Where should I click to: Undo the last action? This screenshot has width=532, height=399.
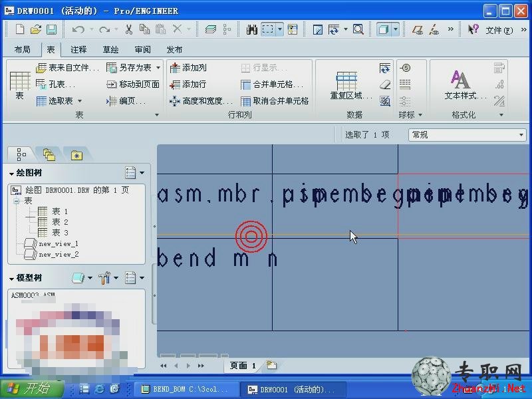(78, 29)
